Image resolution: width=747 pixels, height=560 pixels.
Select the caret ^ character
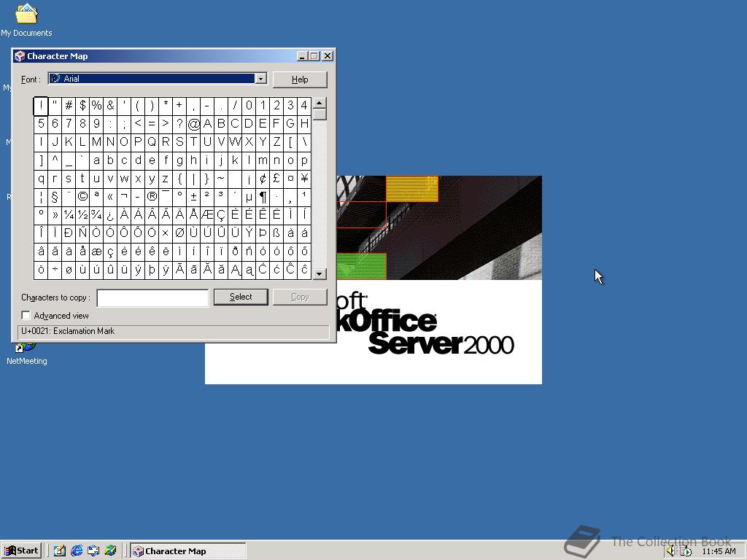point(55,160)
